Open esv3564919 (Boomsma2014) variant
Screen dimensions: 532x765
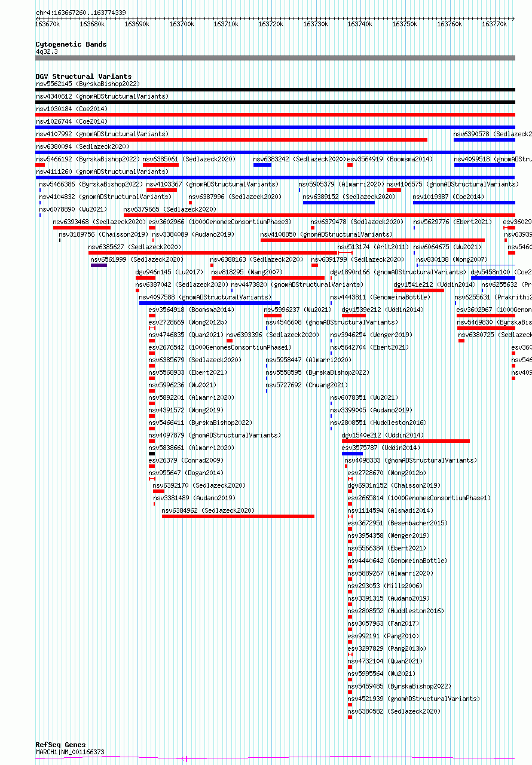pos(390,159)
